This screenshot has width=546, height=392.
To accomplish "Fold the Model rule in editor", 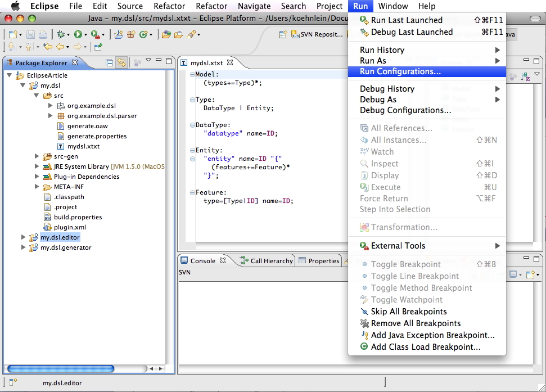I will click(x=192, y=74).
